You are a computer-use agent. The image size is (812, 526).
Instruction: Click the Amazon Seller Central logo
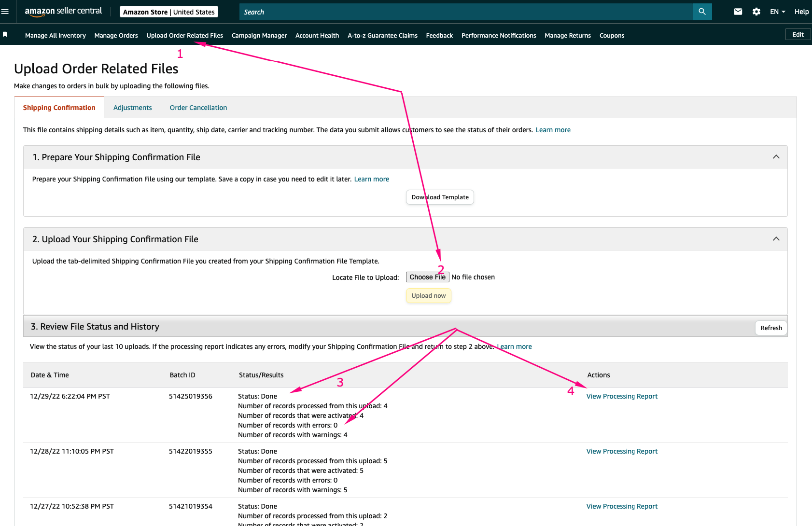click(63, 12)
